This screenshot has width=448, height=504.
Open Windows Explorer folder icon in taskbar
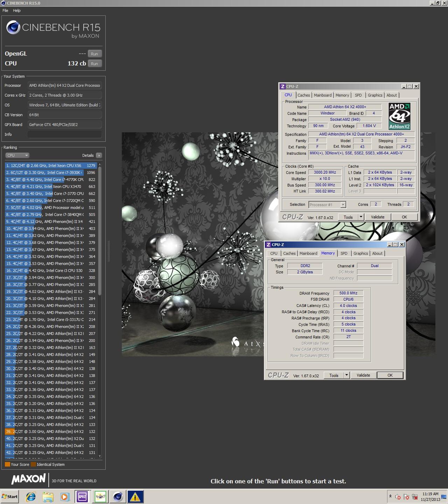(x=48, y=496)
